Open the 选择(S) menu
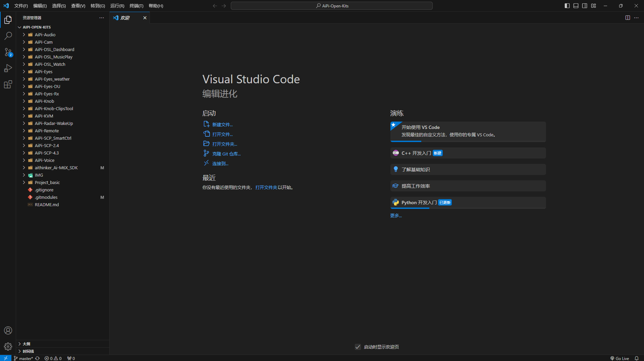This screenshot has height=361, width=644. tap(59, 6)
